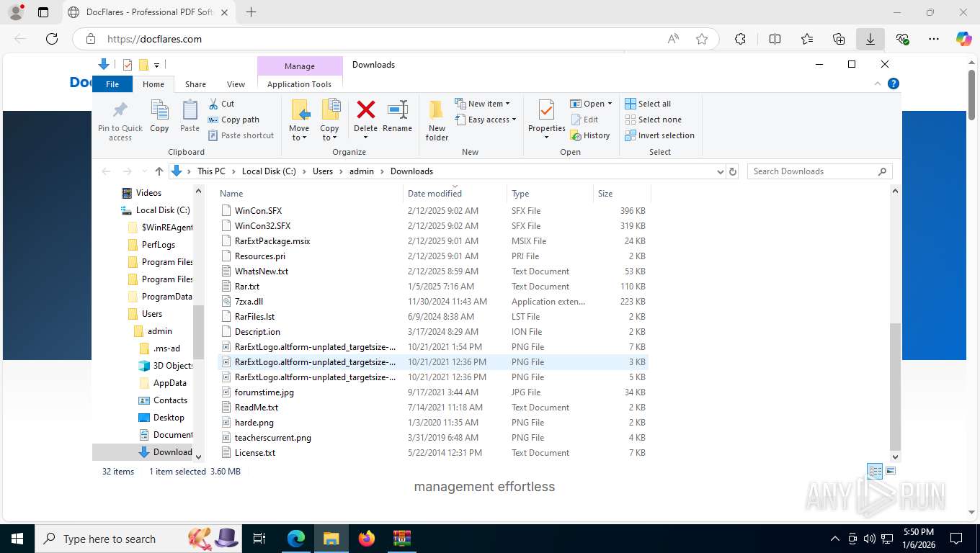This screenshot has width=980, height=553.
Task: Expand the Move to dropdown
Action: [299, 133]
